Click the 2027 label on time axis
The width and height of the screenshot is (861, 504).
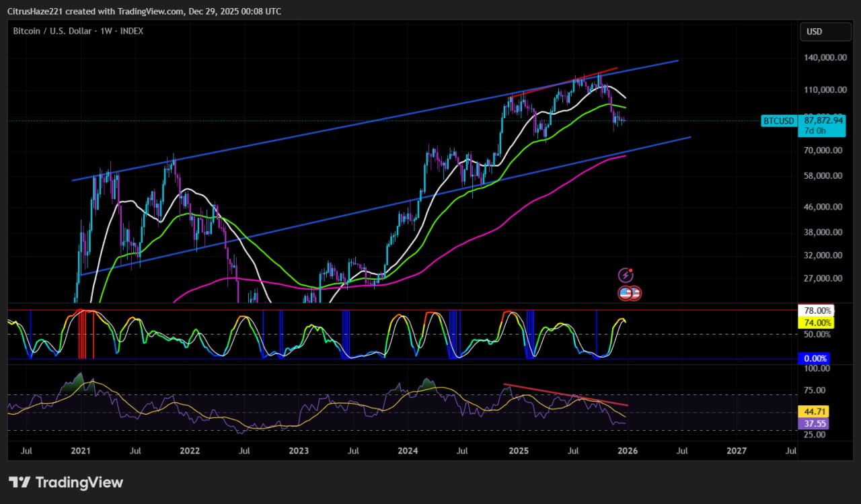(x=737, y=451)
